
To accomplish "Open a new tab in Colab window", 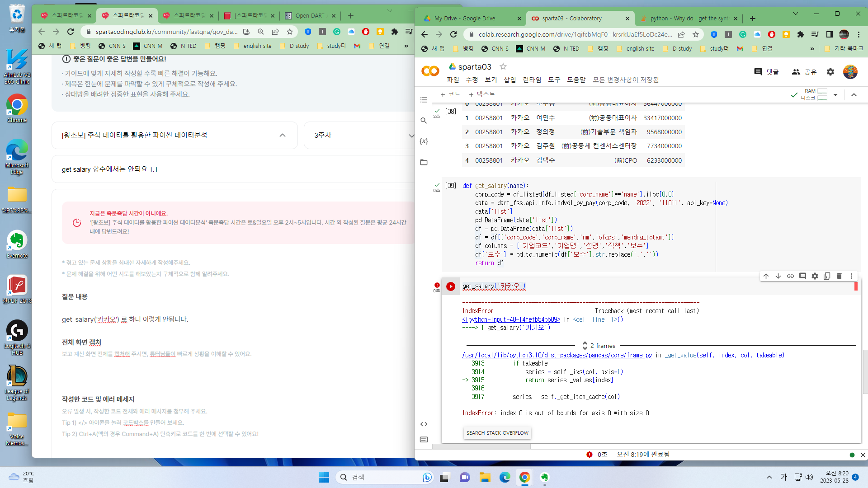I will 753,19.
